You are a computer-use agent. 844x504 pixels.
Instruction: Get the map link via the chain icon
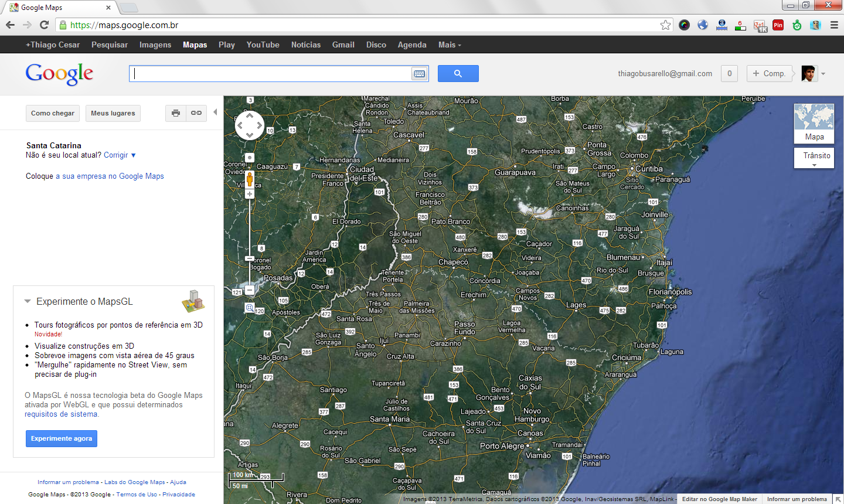tap(196, 113)
